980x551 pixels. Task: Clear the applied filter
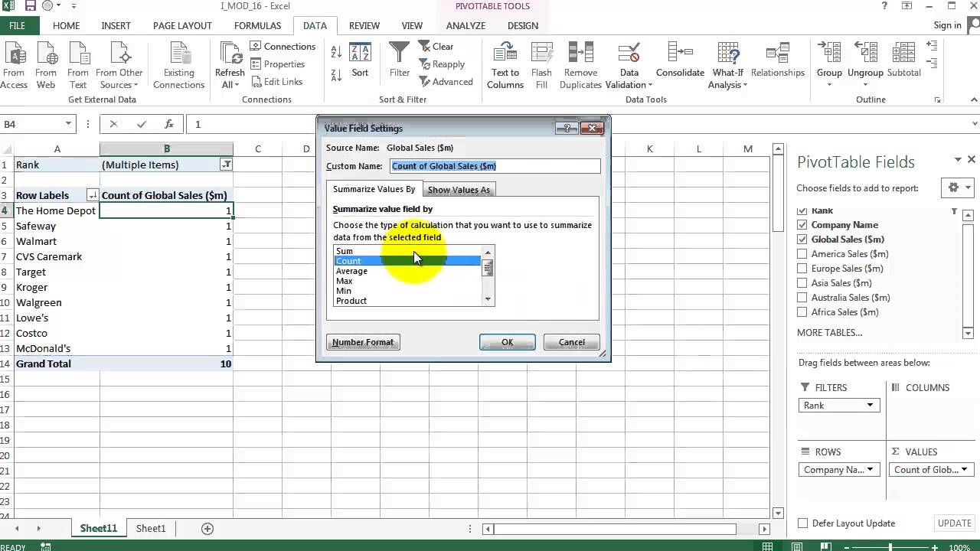(436, 47)
